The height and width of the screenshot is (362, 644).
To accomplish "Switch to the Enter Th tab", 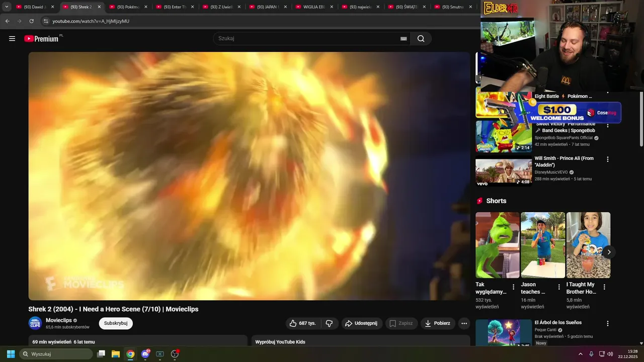I will [174, 7].
